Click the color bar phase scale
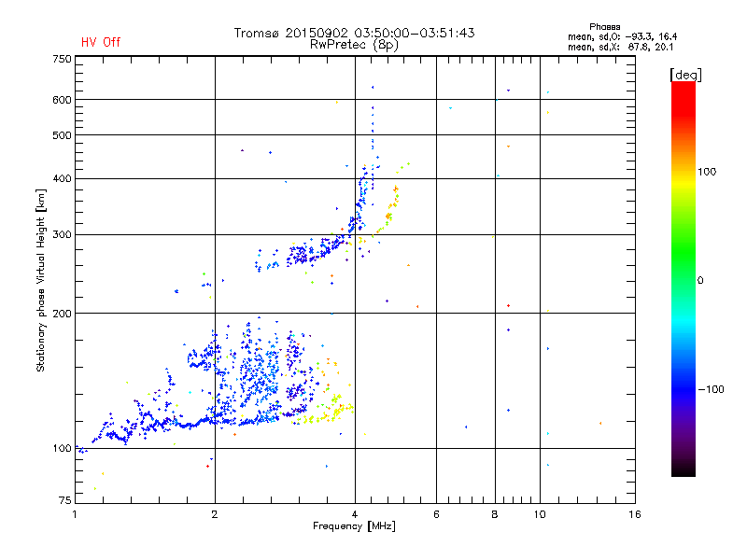Screen dimensions: 747x560 tap(684, 279)
